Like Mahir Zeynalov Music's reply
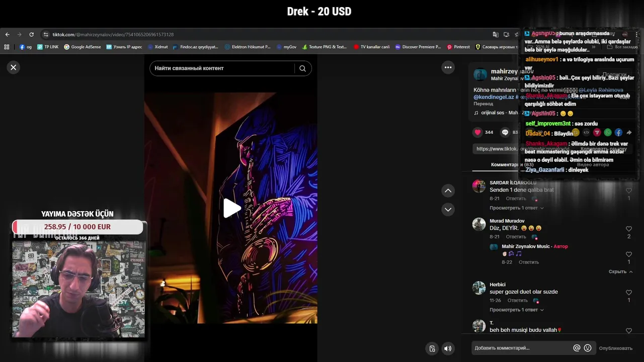 click(628, 254)
